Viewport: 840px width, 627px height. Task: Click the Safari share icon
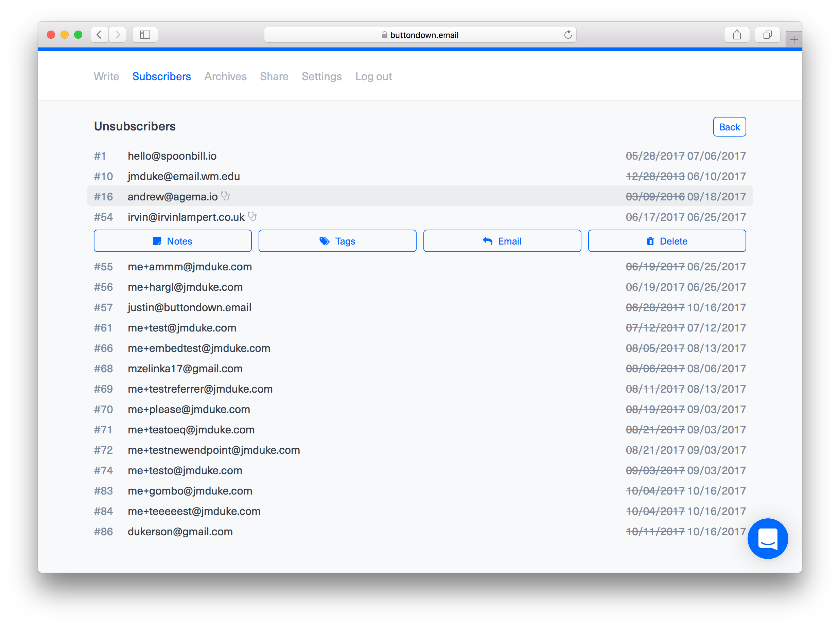coord(737,35)
